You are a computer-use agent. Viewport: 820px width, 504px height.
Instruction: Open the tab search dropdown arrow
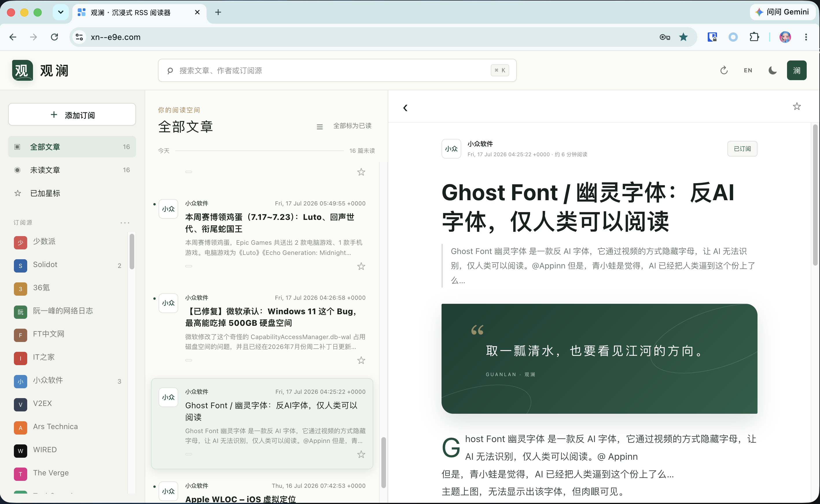coord(61,12)
